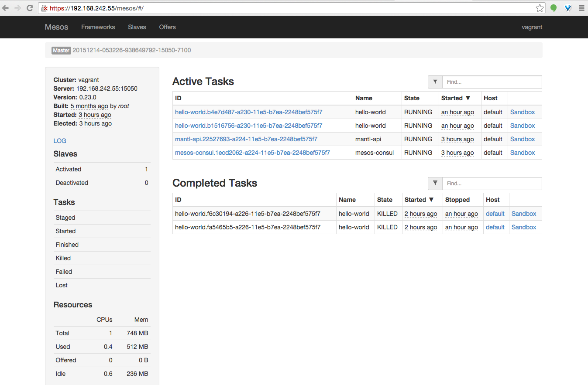This screenshot has width=588, height=385.
Task: Click RUNNING state of mesos-consul task
Action: pos(418,153)
